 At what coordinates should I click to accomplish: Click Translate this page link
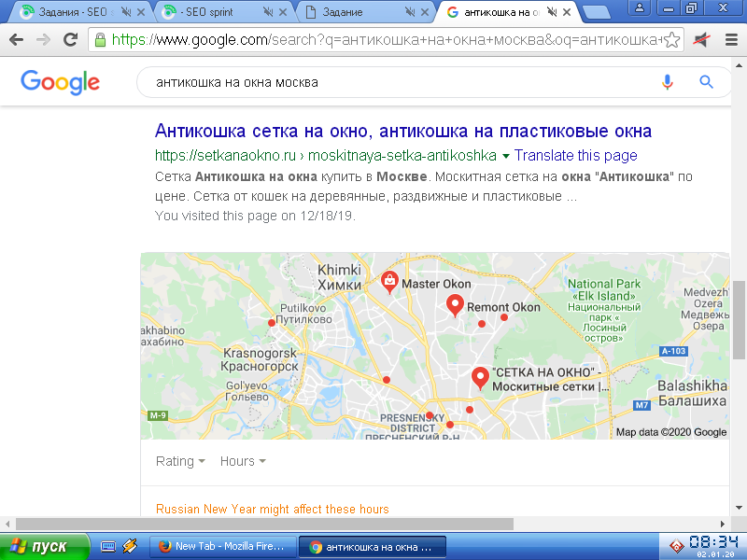pos(575,155)
